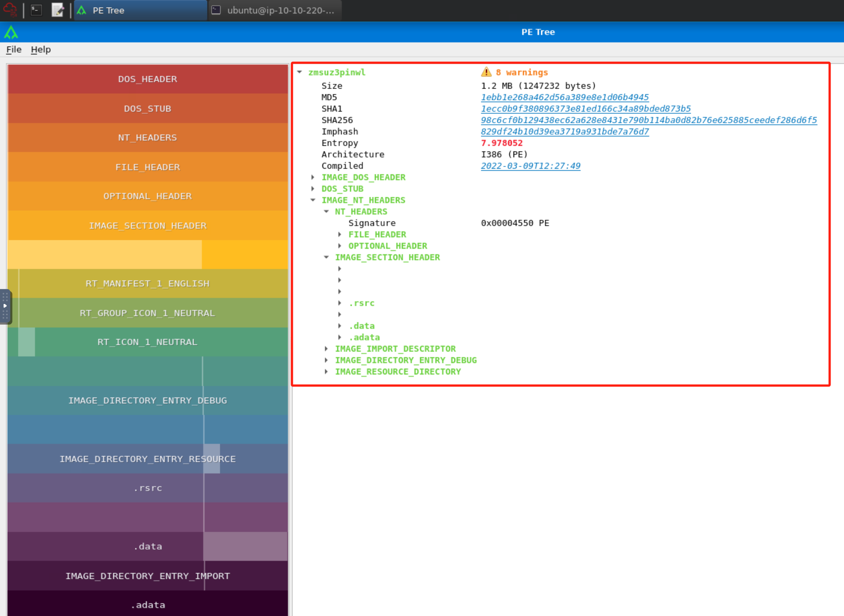Select the Size value 1.2 MB

(539, 86)
